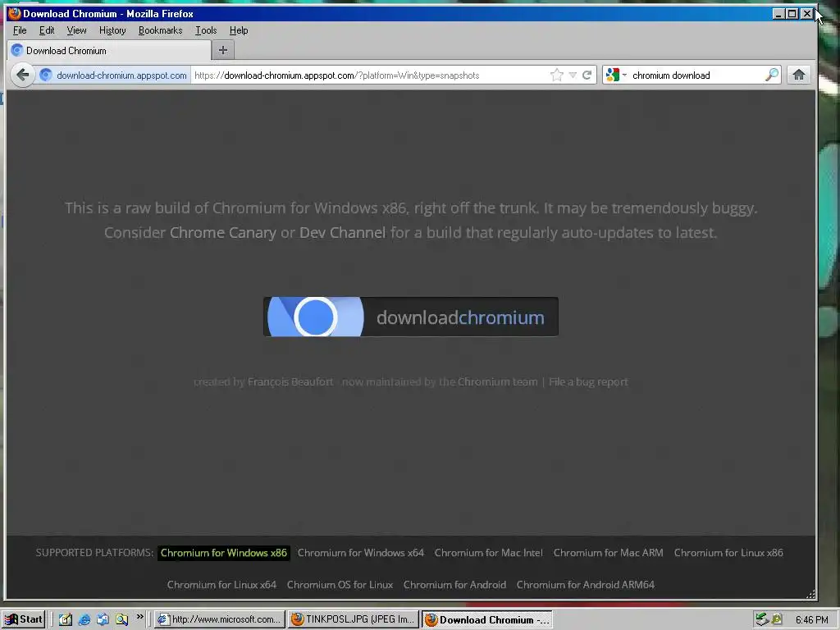Open the History menu
840x630 pixels.
coord(112,30)
